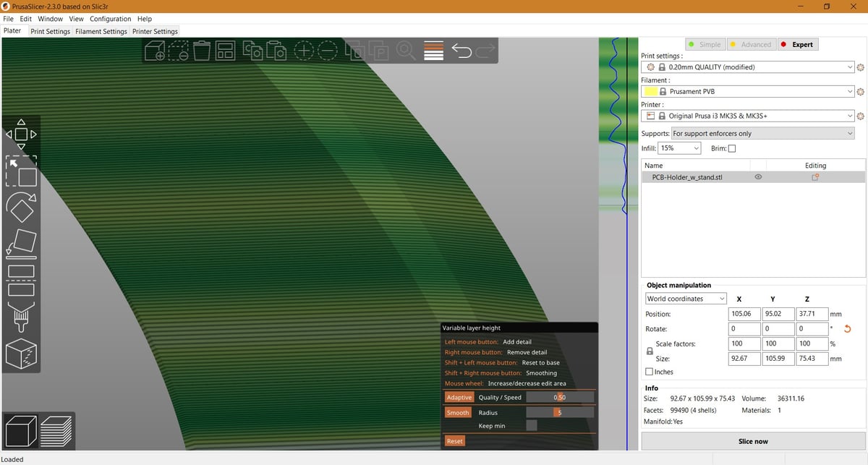868x465 pixels.
Task: Click the Paste icon in top toolbar
Action: (276, 50)
